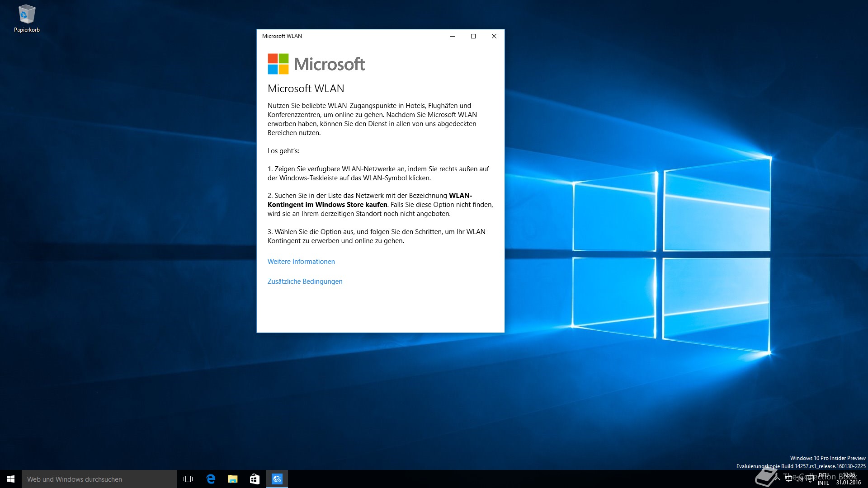Open Task View from the taskbar
The image size is (868, 488).
point(188,479)
